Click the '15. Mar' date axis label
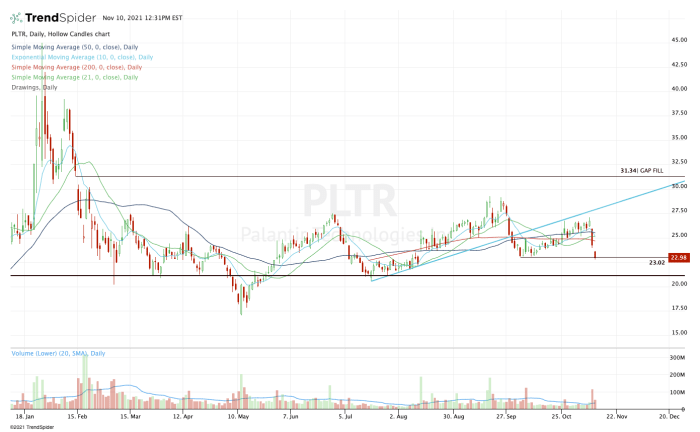Image resolution: width=700 pixels, height=432 pixels. pos(130,417)
